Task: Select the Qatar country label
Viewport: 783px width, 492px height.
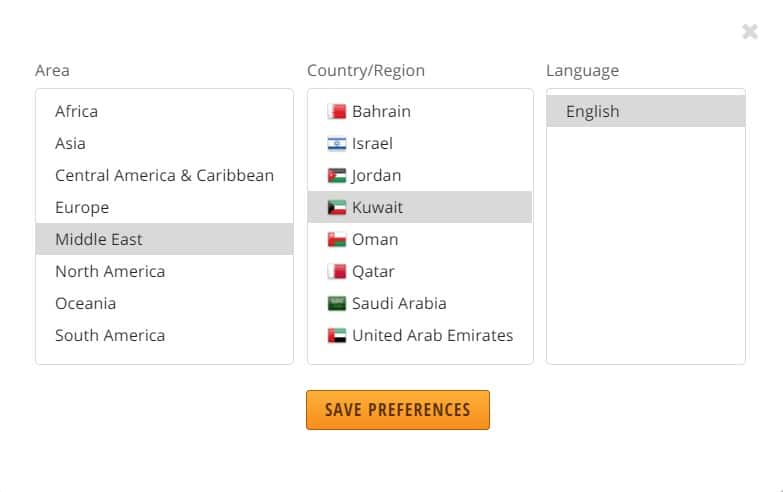Action: click(373, 272)
